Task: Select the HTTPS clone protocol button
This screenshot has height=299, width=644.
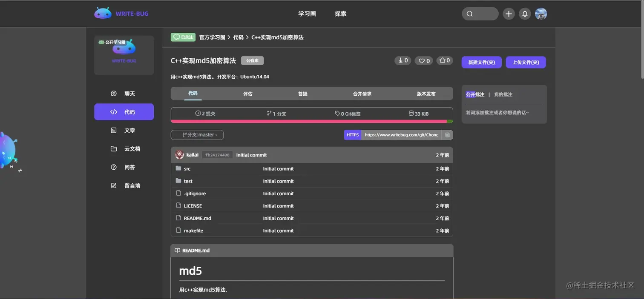Action: click(x=353, y=135)
